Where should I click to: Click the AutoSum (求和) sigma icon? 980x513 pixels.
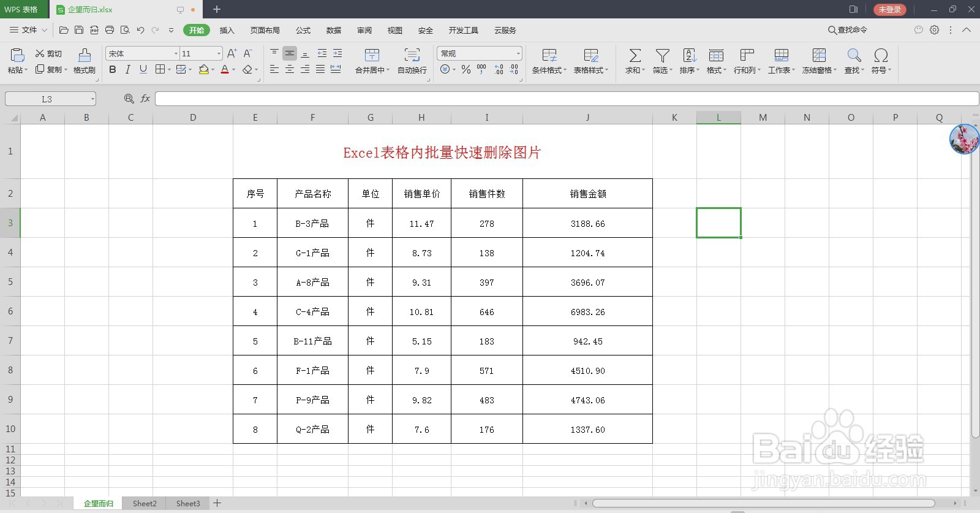coord(635,55)
